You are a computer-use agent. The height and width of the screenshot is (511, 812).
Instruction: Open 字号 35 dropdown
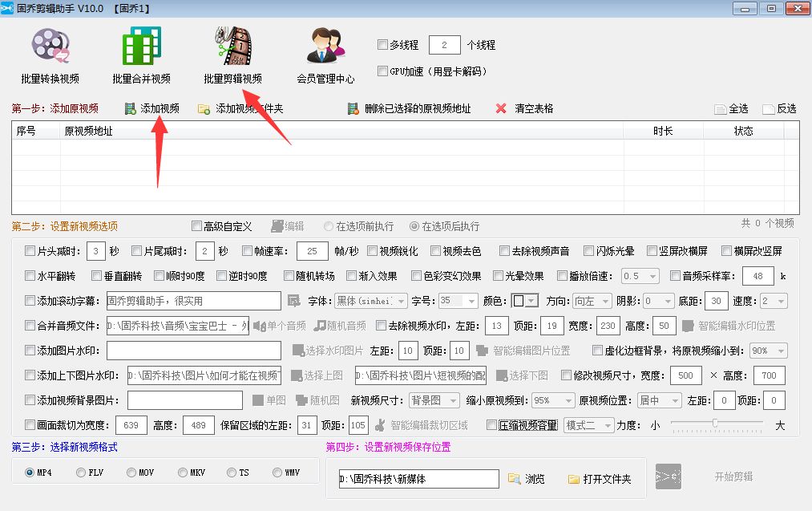pyautogui.click(x=459, y=301)
